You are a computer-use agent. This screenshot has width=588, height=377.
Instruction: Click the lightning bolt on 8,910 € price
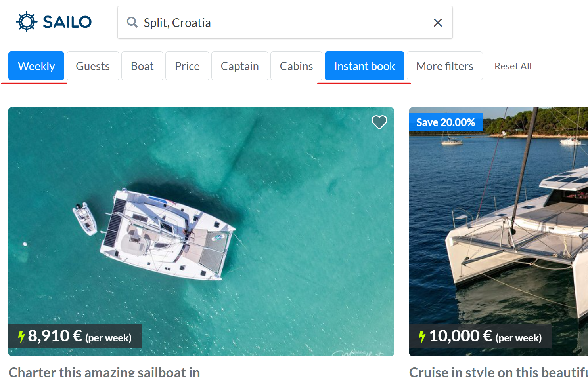pyautogui.click(x=21, y=337)
